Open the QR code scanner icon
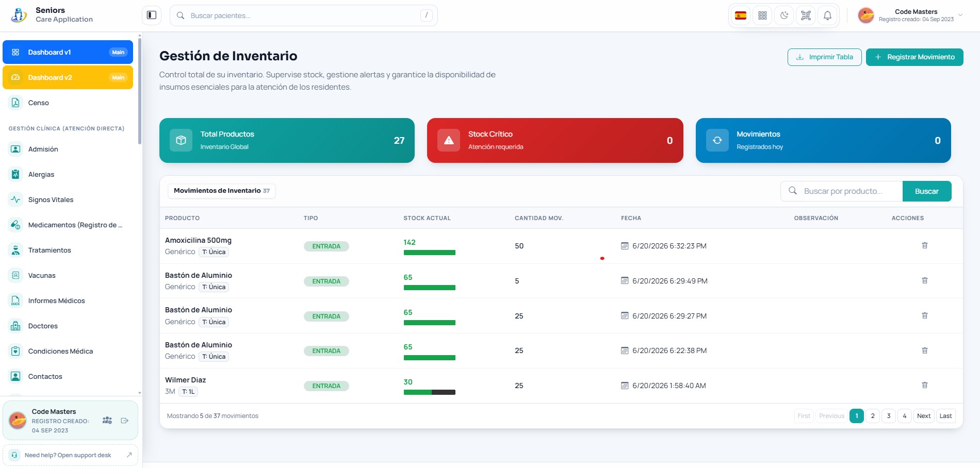The image size is (980, 468). 806,15
